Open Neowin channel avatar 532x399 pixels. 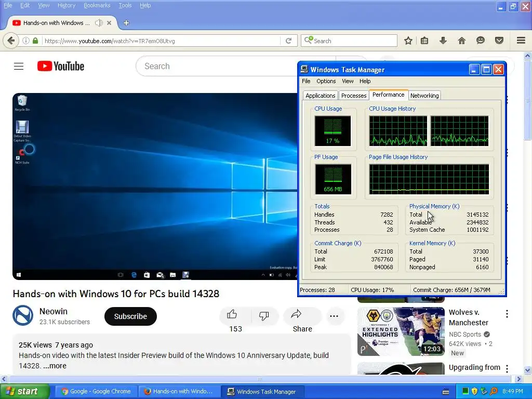pyautogui.click(x=23, y=315)
